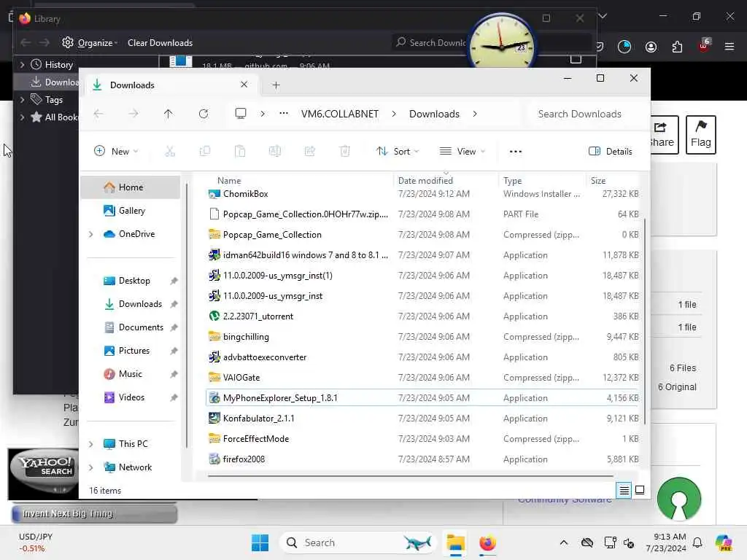Image resolution: width=747 pixels, height=560 pixels.
Task: Open Firefox extensions puzzle icon
Action: [x=677, y=47]
